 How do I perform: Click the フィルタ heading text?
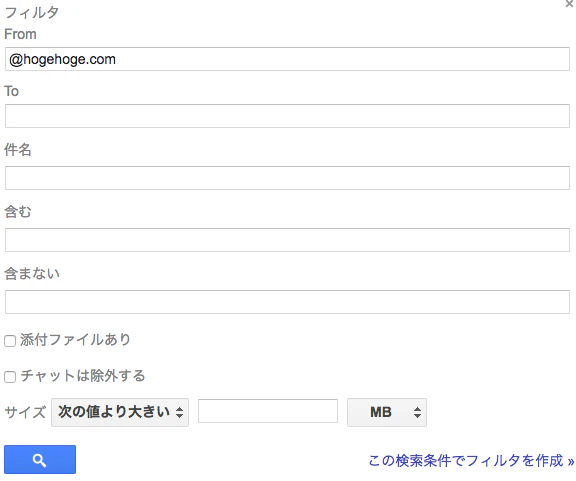tap(32, 12)
